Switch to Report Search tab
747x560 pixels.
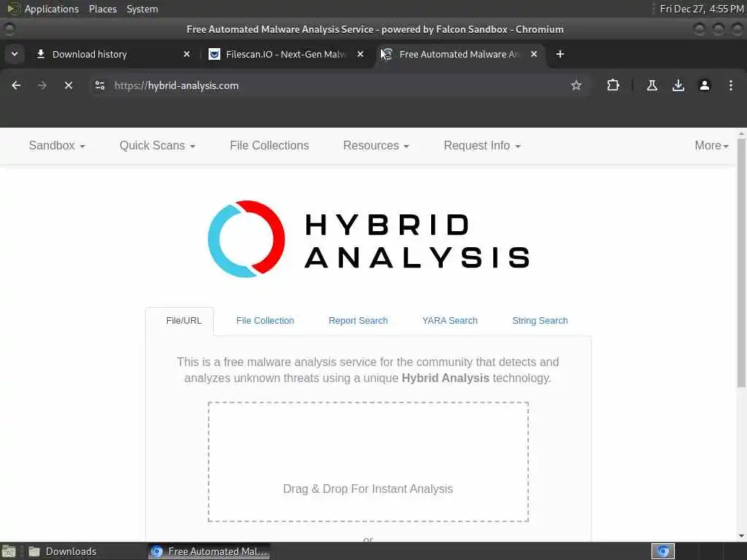tap(358, 321)
